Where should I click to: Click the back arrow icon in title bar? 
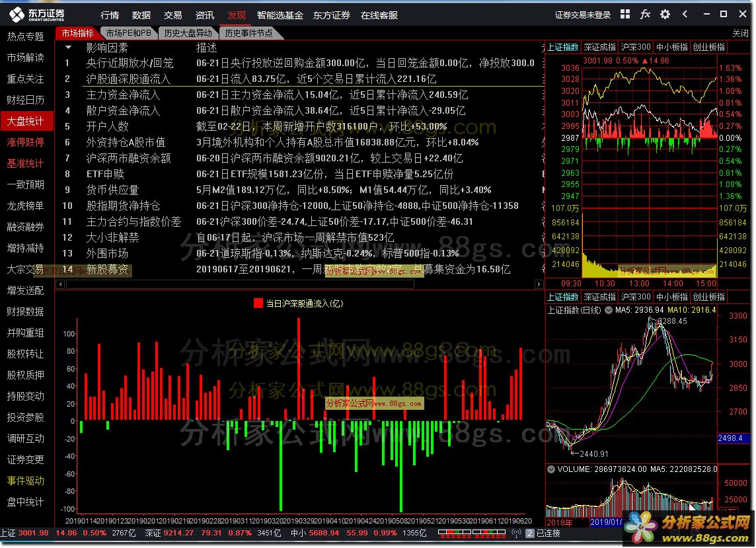click(x=685, y=15)
